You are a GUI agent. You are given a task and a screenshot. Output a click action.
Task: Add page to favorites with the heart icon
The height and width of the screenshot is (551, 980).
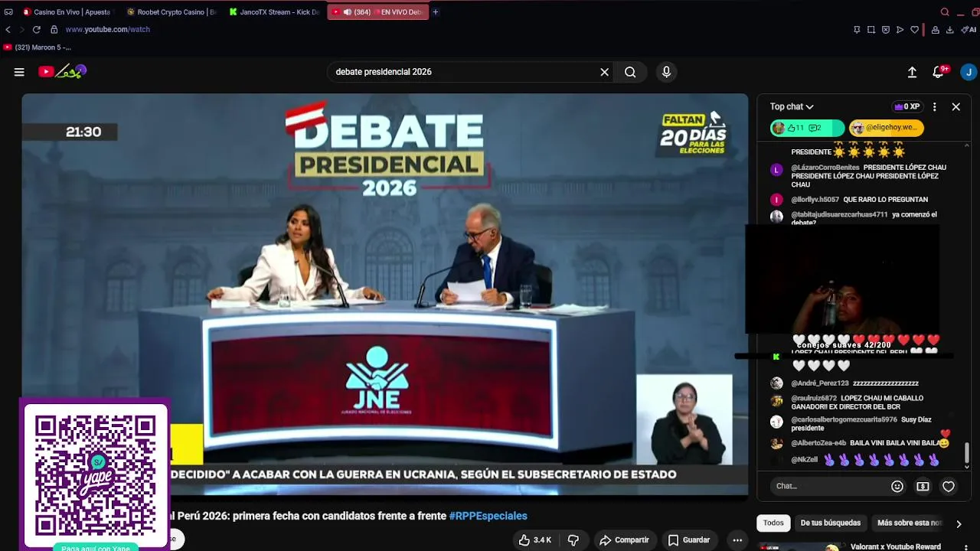(914, 30)
